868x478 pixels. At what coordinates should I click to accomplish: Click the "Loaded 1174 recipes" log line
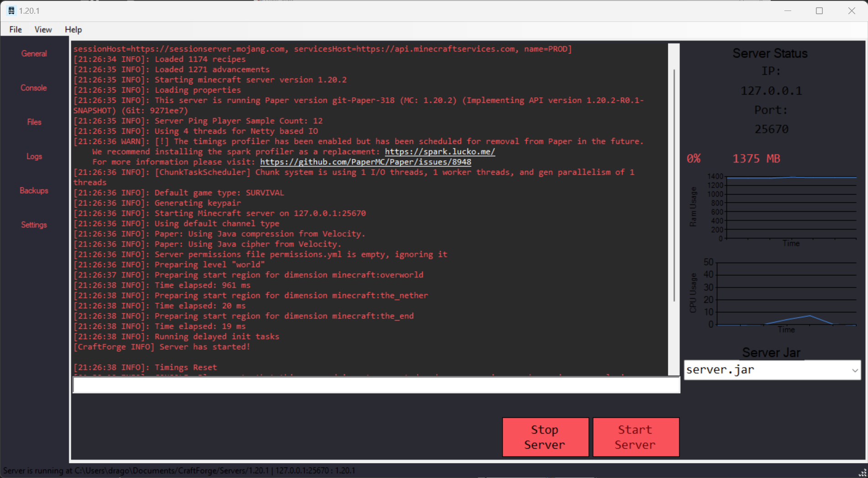click(159, 59)
